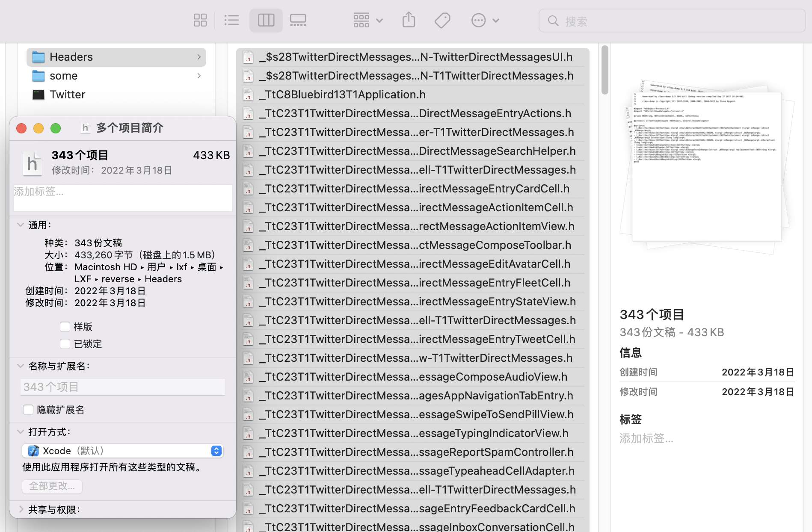Select file ending rectMessageActionItemView.h

pos(413,226)
